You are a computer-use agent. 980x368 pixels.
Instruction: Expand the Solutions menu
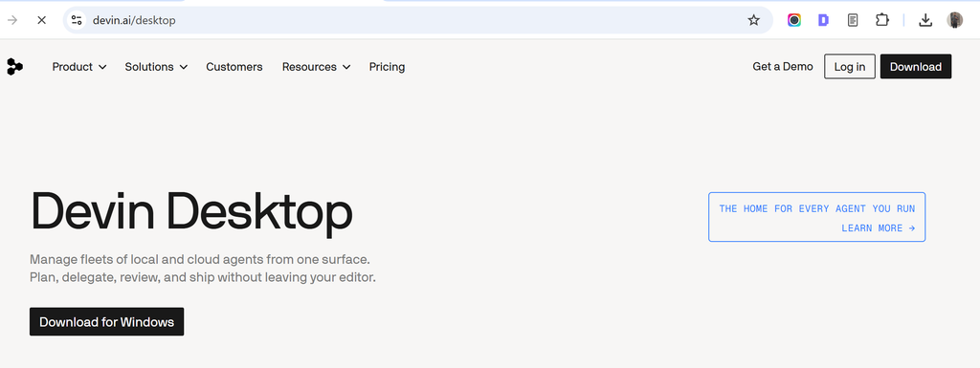[x=156, y=67]
